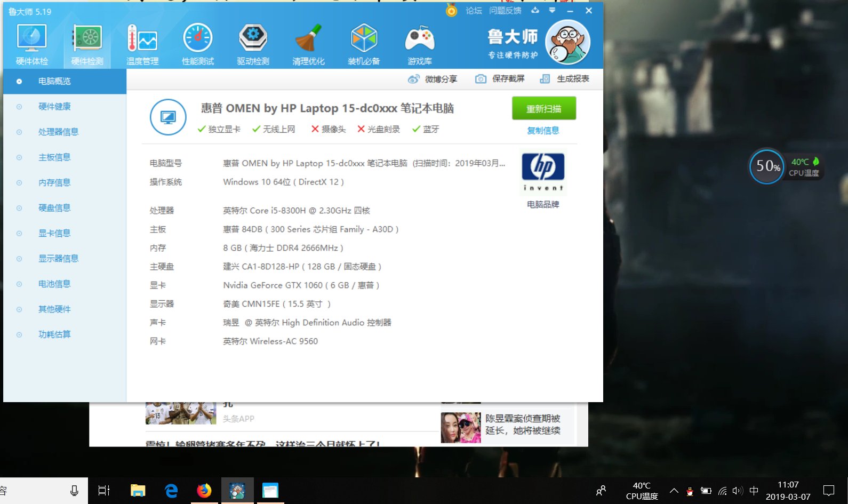
Task: Open the Windows notification center
Action: 829,491
